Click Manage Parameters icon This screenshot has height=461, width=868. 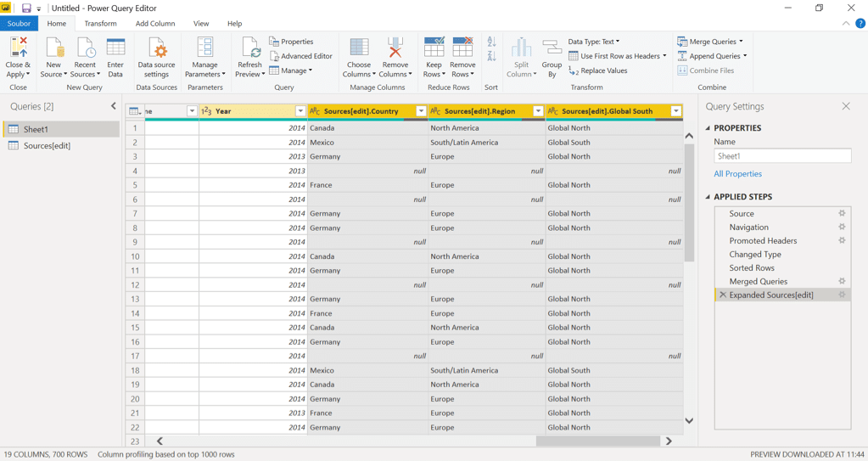click(205, 48)
